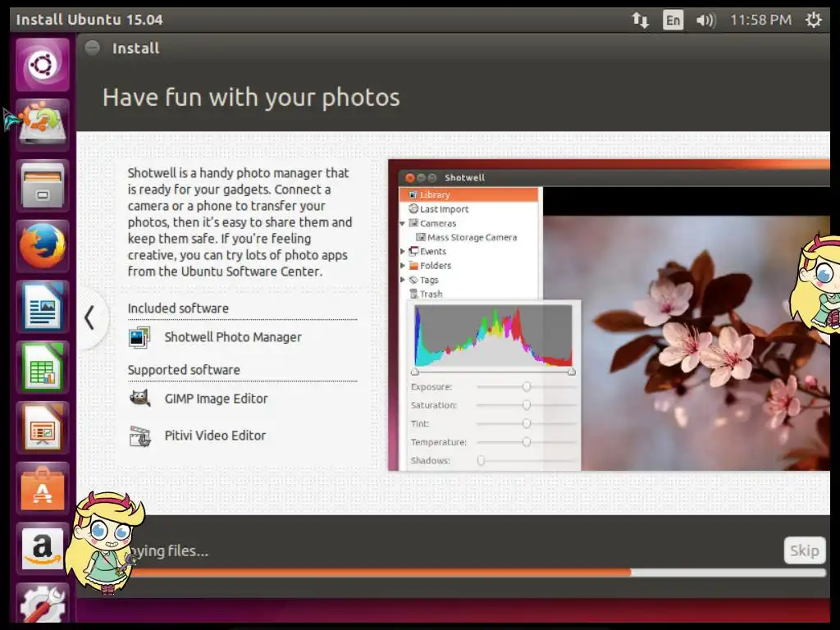The height and width of the screenshot is (630, 840).
Task: Click the Shotwell Photo Manager icon
Action: tap(139, 337)
